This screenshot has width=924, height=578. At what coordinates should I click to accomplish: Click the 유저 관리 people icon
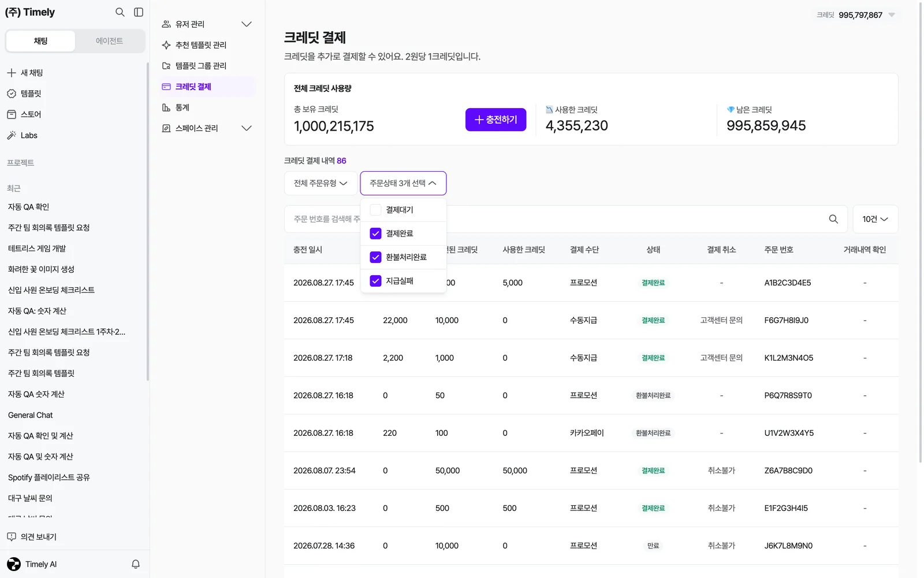point(166,24)
